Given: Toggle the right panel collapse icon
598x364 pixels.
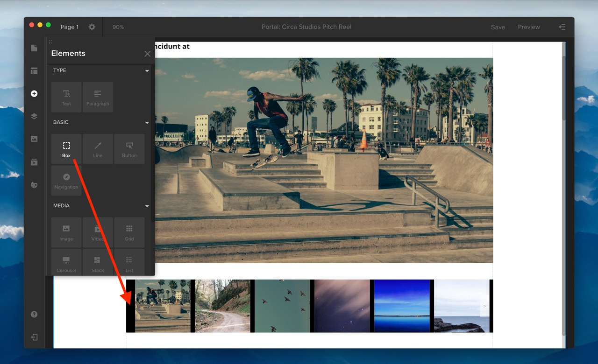Looking at the screenshot, I should 562,27.
